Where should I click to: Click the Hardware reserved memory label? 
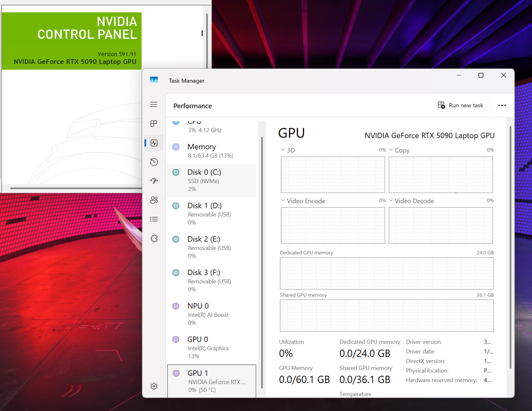pos(442,380)
